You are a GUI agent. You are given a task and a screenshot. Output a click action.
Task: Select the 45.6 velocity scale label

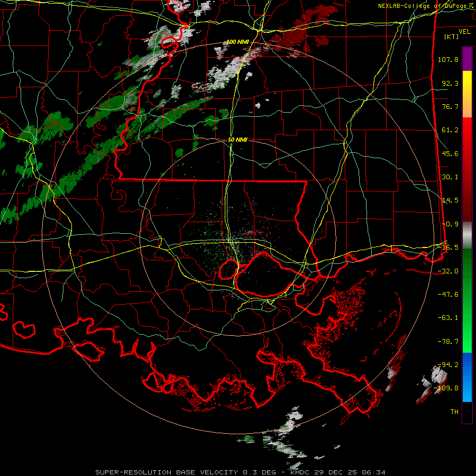pyautogui.click(x=450, y=153)
